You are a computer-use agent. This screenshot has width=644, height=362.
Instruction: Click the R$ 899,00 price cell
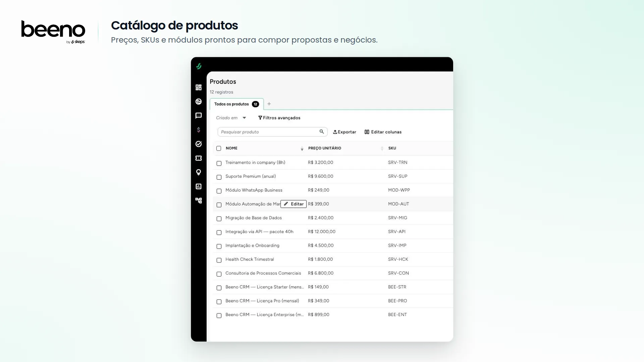318,315
